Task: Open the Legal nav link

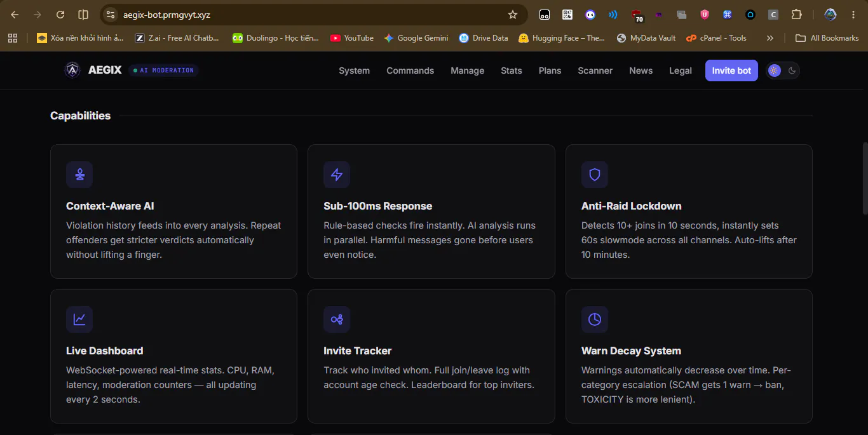Action: click(x=680, y=70)
